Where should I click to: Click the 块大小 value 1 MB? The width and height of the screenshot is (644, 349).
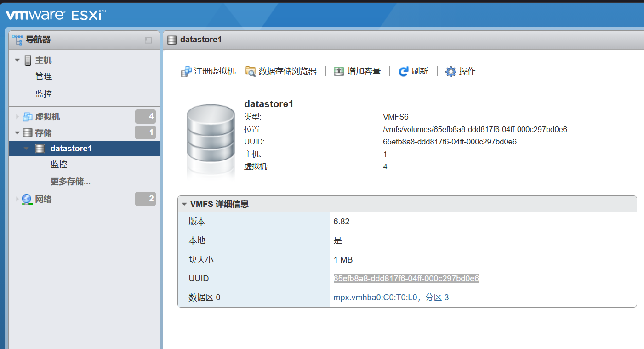[343, 260]
